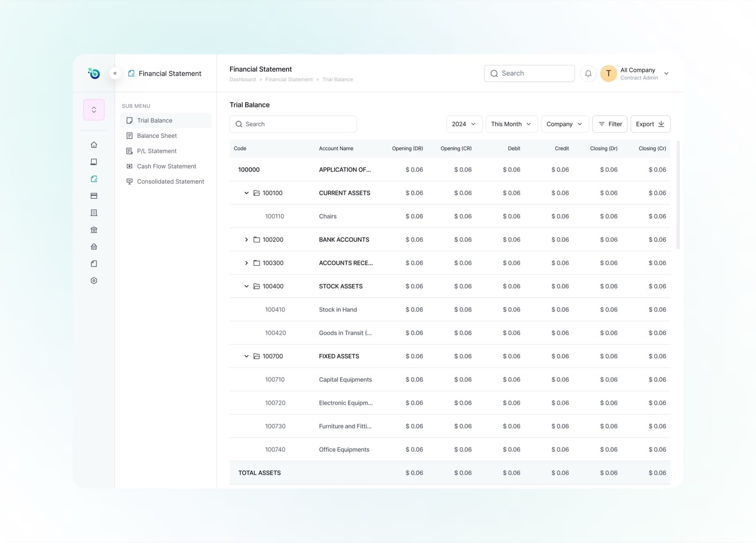This screenshot has width=756, height=543.
Task: Click the Trial Balance table Search field
Action: coord(293,124)
